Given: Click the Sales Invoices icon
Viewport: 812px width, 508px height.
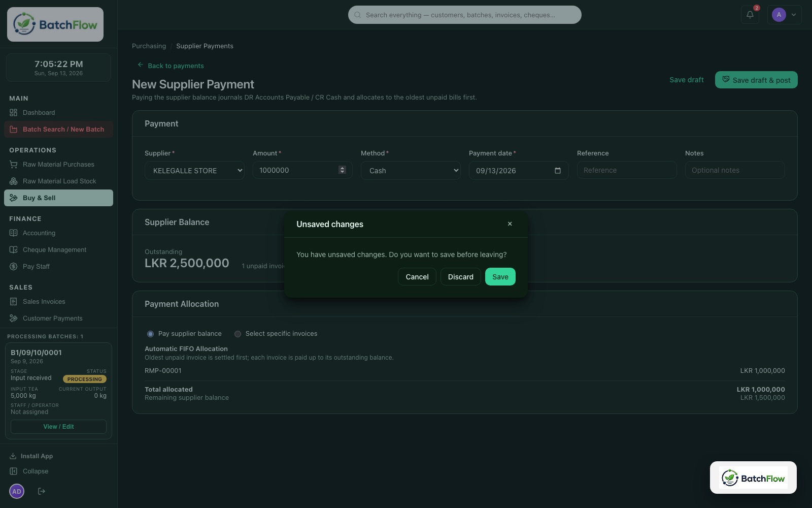Looking at the screenshot, I should pyautogui.click(x=14, y=301).
